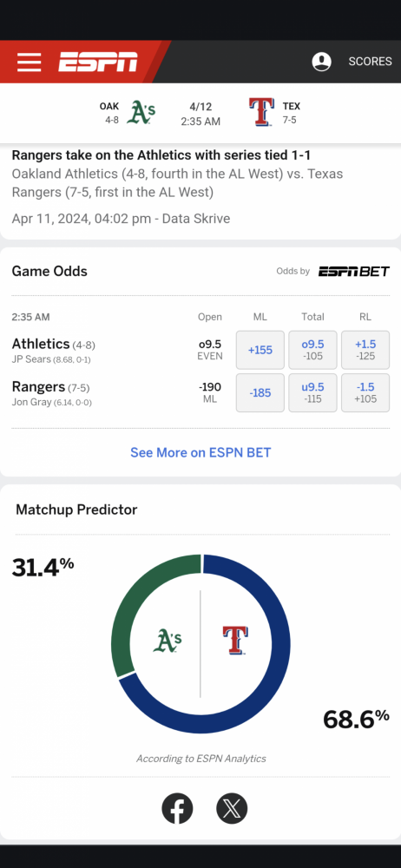
Task: Pick Rangers -1.5 run line
Action: point(365,393)
